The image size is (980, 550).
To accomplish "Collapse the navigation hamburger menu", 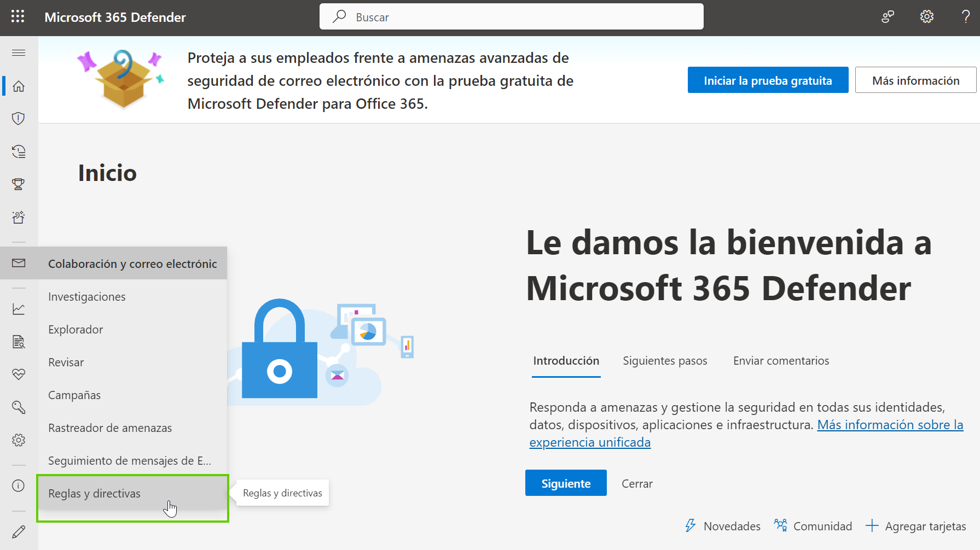I will [19, 53].
